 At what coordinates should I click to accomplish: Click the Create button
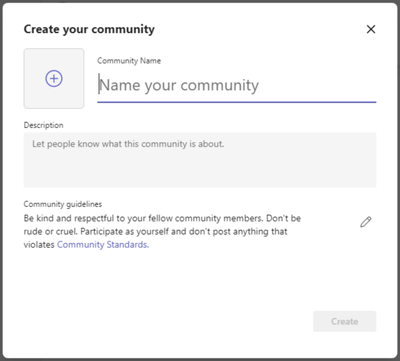(345, 321)
